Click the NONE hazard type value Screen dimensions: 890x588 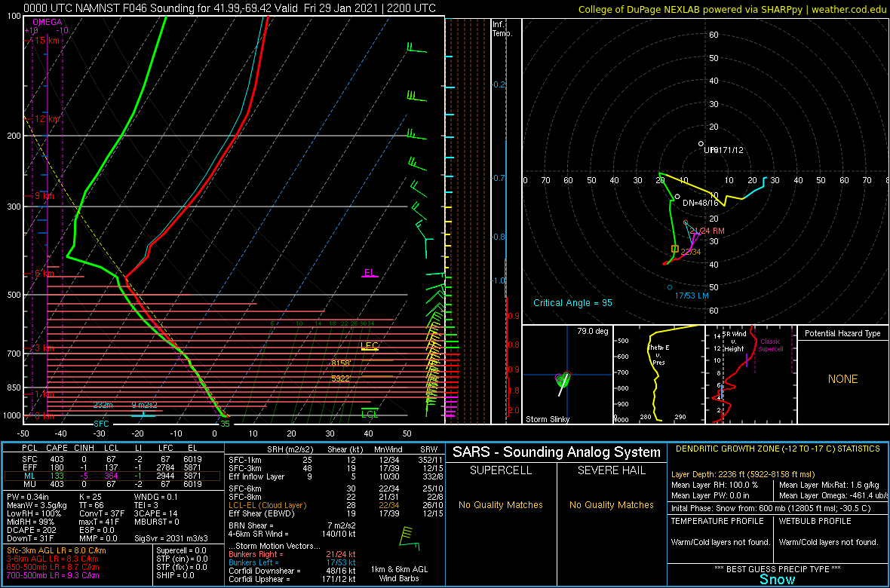tap(842, 378)
